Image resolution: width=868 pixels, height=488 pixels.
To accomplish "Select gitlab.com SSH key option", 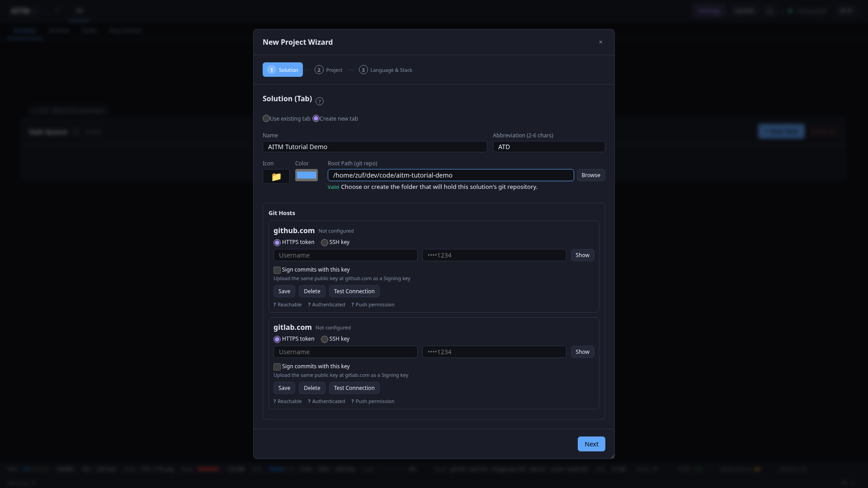I will [325, 339].
